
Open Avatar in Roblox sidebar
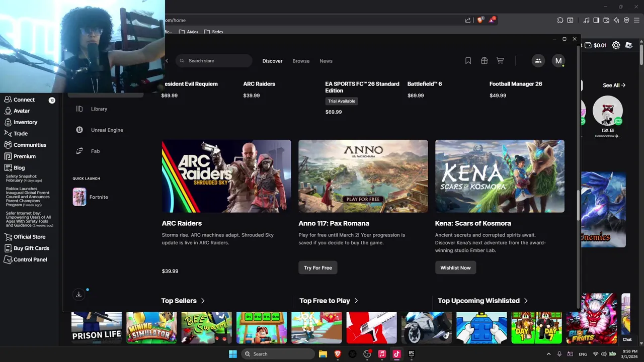(22, 111)
